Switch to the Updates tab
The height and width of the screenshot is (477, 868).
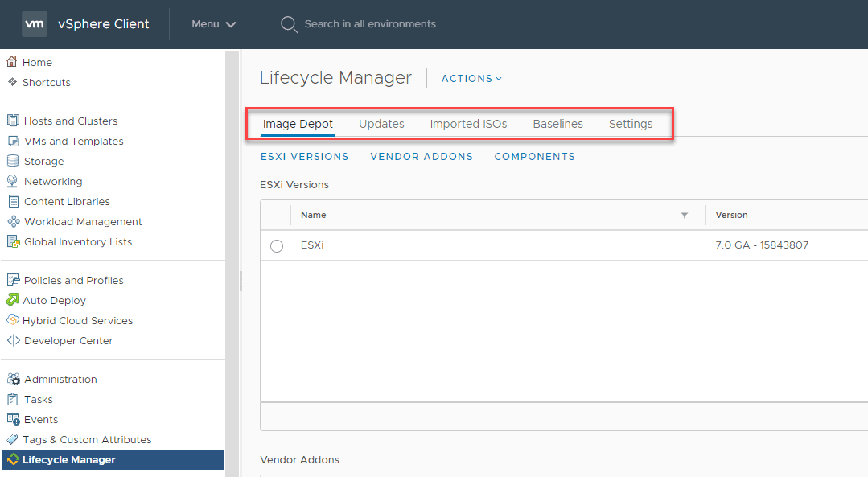pyautogui.click(x=381, y=124)
